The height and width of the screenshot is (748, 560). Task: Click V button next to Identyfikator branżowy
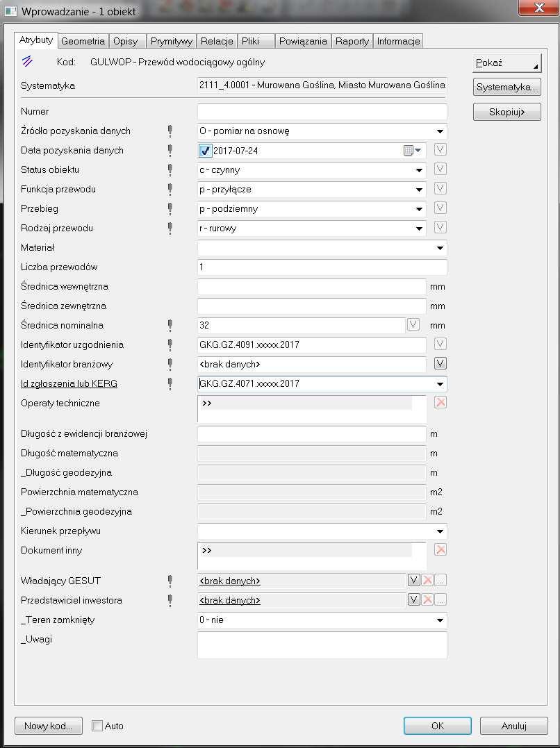[440, 363]
